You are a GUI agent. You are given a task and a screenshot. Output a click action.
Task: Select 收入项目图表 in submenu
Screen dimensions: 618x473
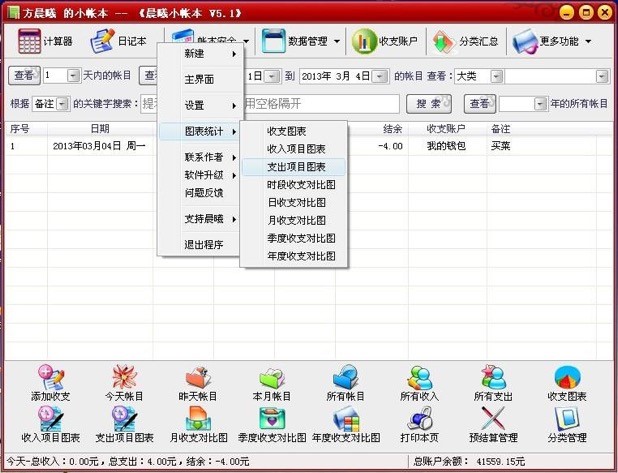pyautogui.click(x=294, y=149)
